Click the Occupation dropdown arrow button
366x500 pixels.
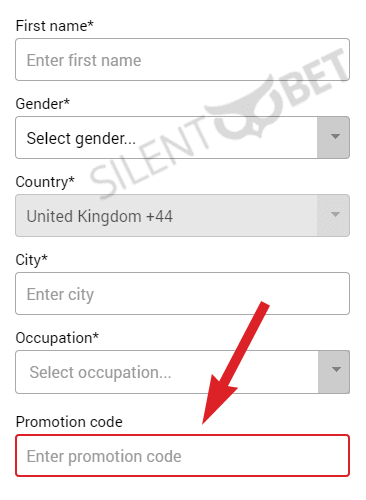tap(334, 372)
